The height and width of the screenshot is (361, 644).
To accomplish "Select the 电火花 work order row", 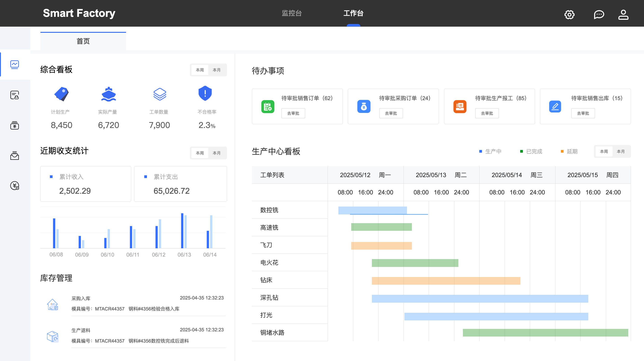I will [269, 262].
